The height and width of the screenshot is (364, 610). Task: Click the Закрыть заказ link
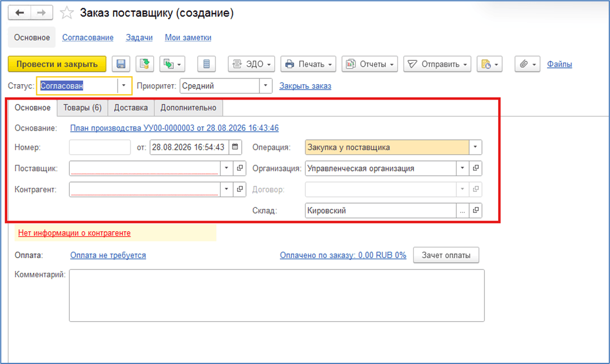305,86
